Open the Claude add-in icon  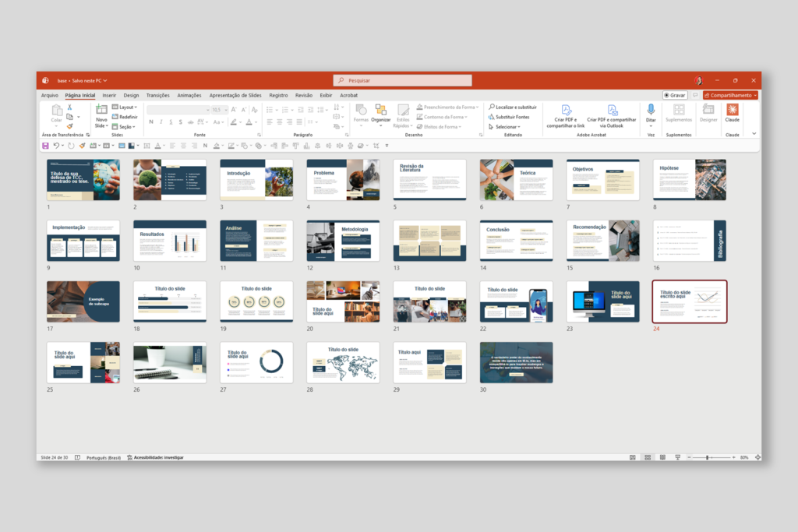tap(733, 109)
